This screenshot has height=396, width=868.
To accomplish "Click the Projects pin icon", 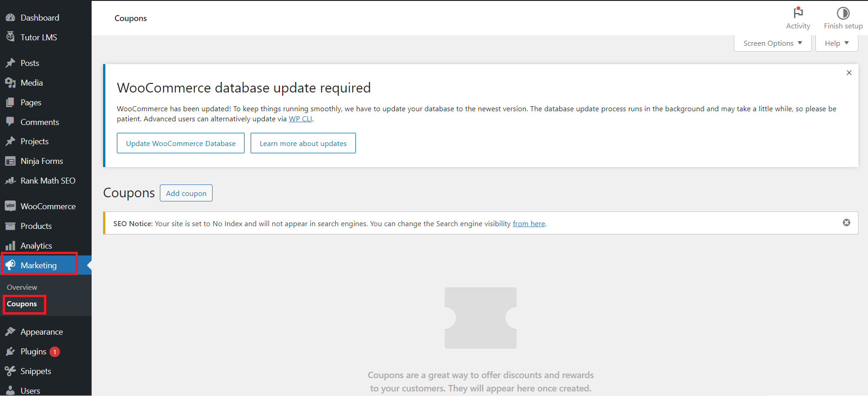I will tap(10, 141).
